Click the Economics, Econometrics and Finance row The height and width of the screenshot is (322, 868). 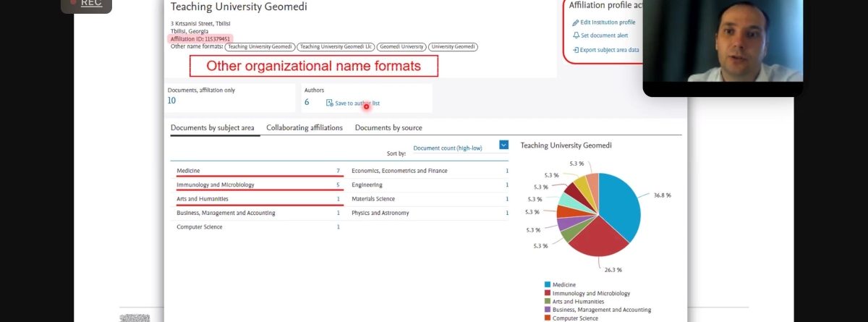[x=430, y=171]
